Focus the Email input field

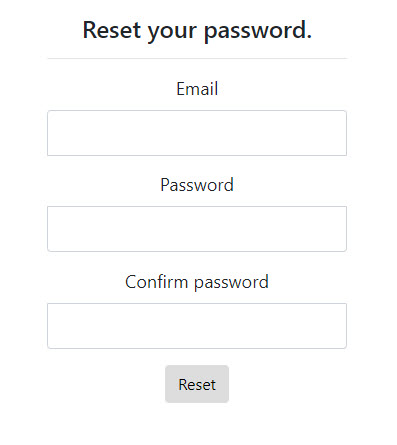point(197,133)
